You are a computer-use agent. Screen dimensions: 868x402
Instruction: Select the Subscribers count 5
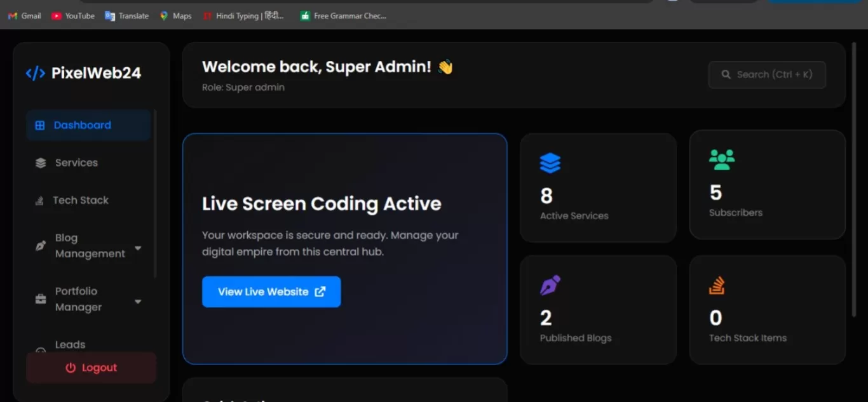pyautogui.click(x=715, y=192)
